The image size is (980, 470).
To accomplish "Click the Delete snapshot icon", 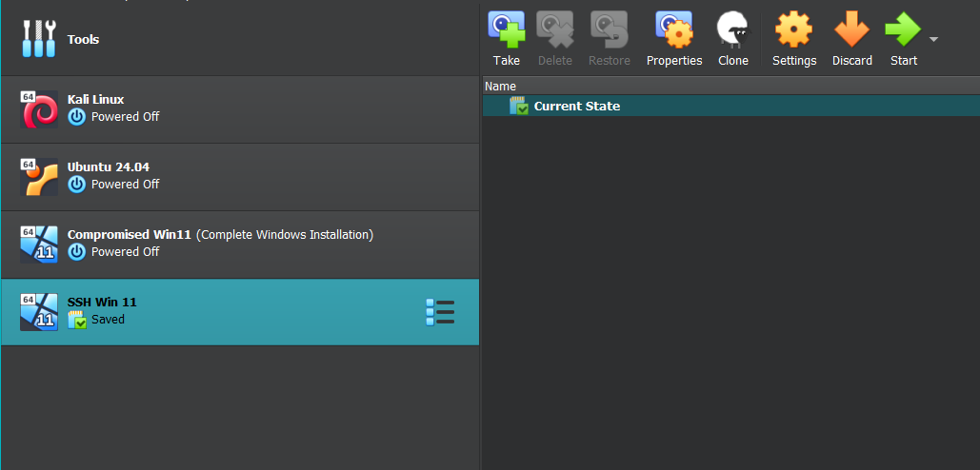I will coord(555,30).
